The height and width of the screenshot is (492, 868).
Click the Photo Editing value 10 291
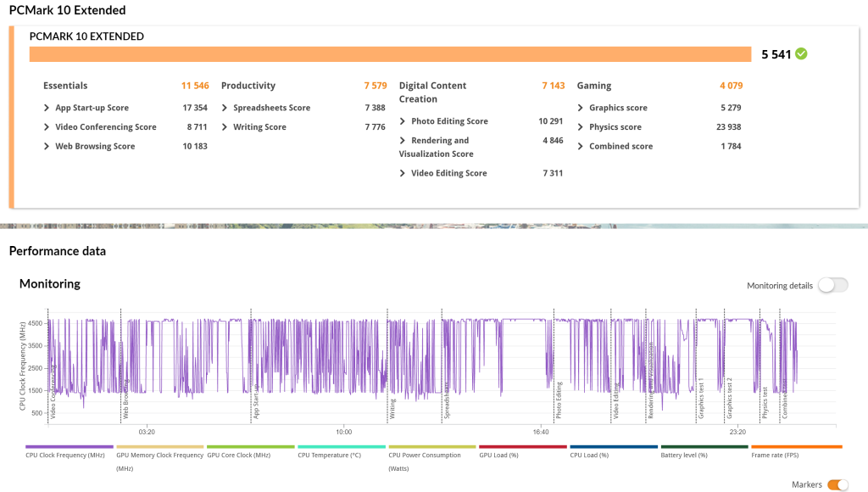(551, 121)
